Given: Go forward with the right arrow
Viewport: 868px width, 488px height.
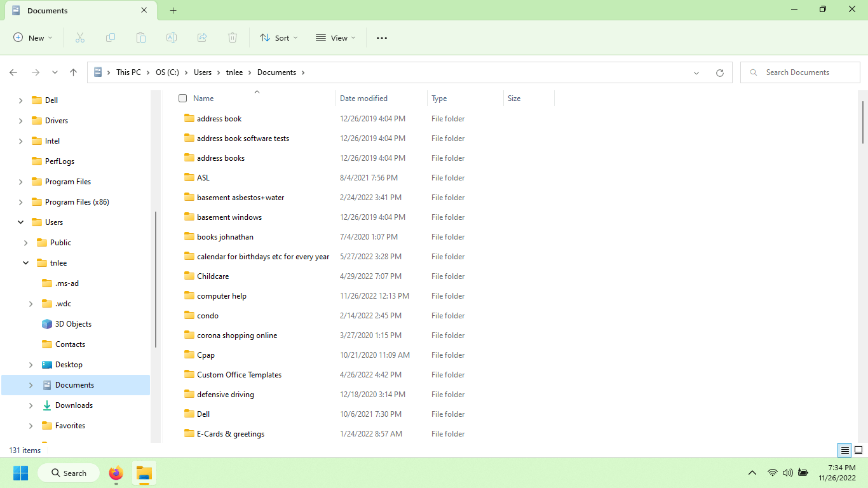Looking at the screenshot, I should [x=36, y=72].
